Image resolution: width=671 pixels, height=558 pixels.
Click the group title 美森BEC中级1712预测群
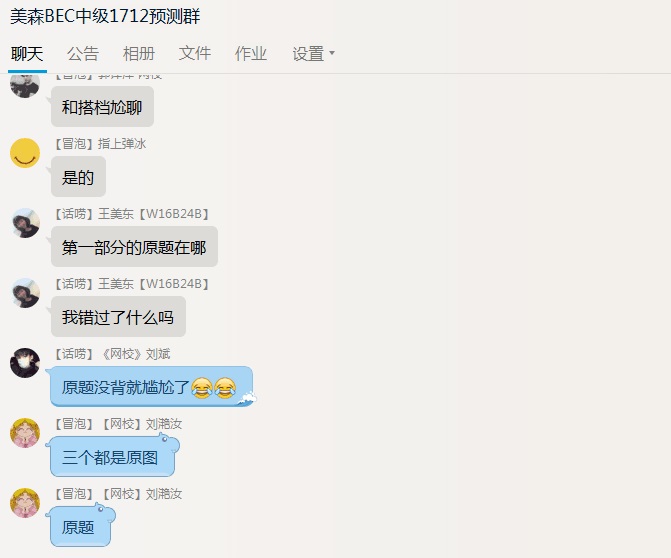coord(105,16)
